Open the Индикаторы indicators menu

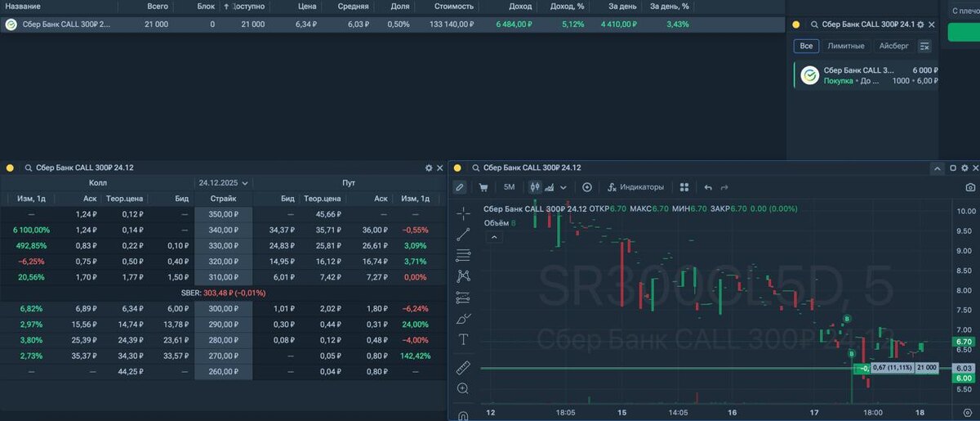(x=636, y=187)
